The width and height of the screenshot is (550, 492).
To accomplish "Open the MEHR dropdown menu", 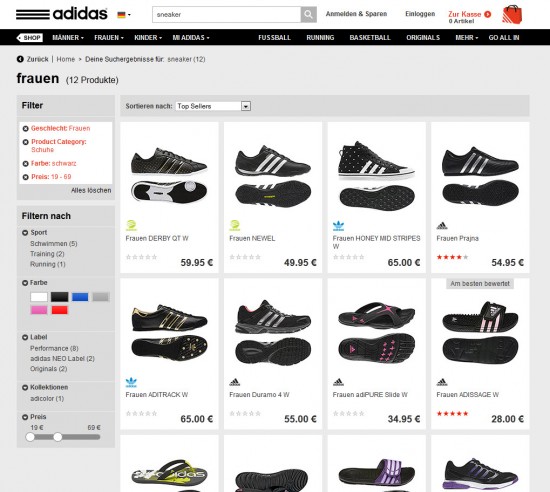I will click(467, 38).
